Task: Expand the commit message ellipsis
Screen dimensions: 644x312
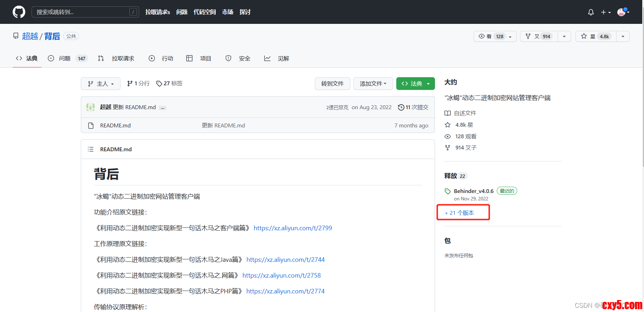Action: pos(163,108)
